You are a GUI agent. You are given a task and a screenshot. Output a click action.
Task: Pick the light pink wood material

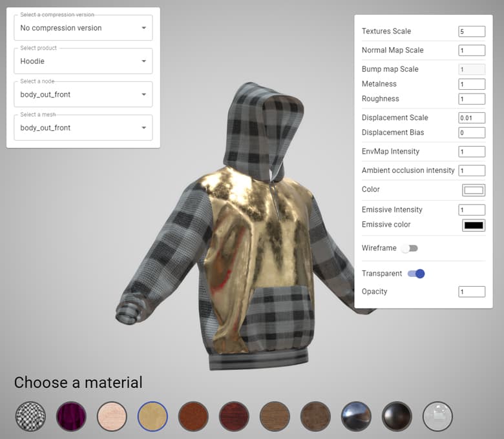[x=112, y=416]
